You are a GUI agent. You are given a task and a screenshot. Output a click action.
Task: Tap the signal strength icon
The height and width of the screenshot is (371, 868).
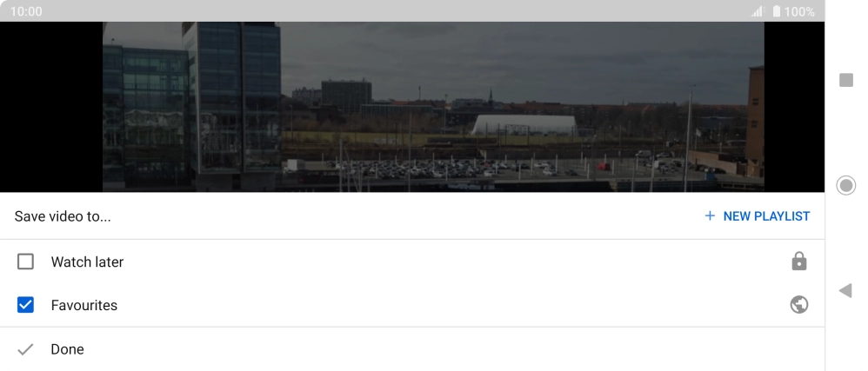point(758,11)
